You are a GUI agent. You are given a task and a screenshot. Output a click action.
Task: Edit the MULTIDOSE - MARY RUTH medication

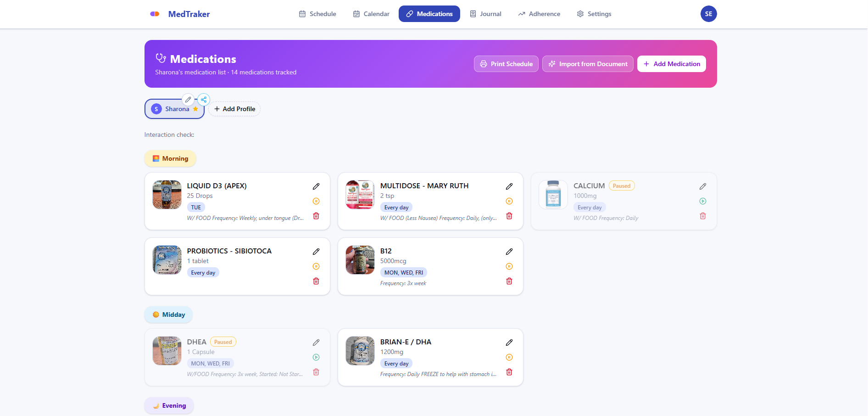click(x=509, y=186)
